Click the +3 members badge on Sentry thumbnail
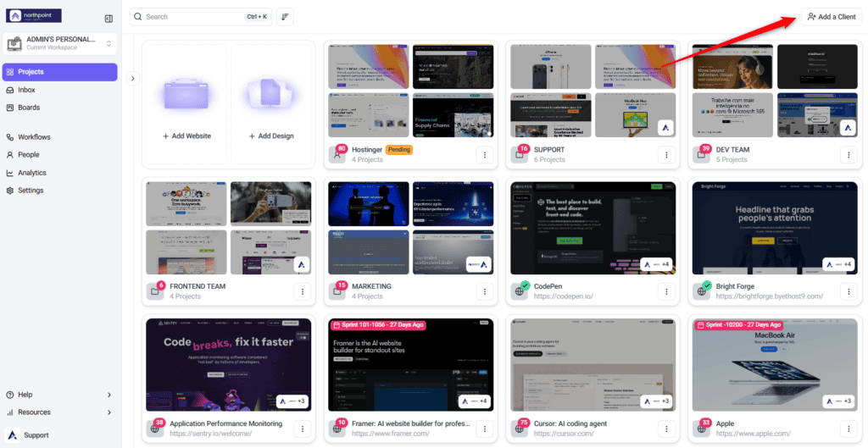Viewport: 868px width, 448px height. coord(292,401)
